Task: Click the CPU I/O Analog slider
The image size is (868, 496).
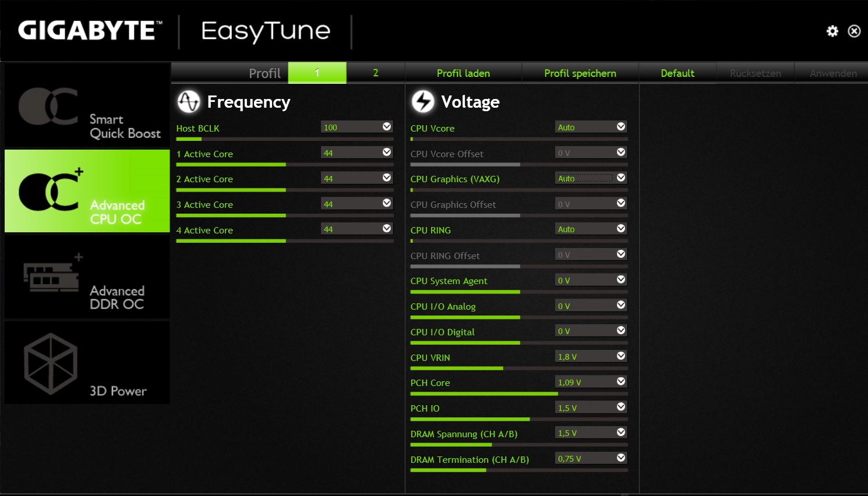Action: (x=519, y=317)
